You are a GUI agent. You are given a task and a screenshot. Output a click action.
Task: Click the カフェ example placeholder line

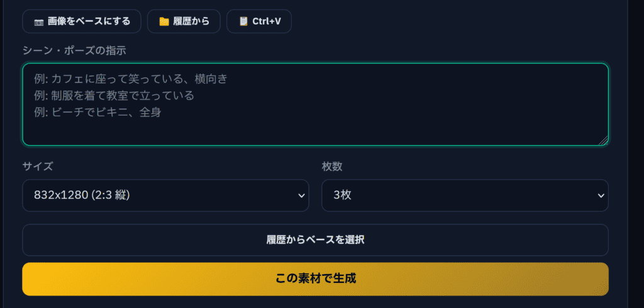(x=131, y=79)
